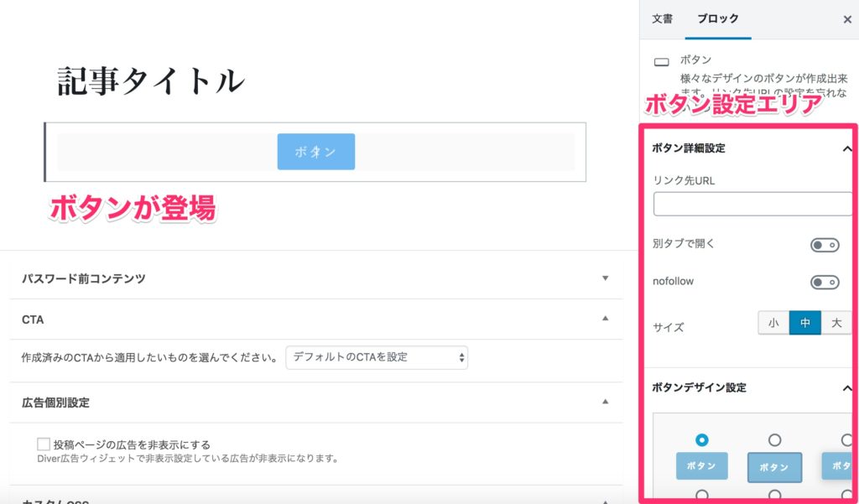This screenshot has width=859, height=504.
Task: Switch to the ブロック tab
Action: (x=717, y=19)
